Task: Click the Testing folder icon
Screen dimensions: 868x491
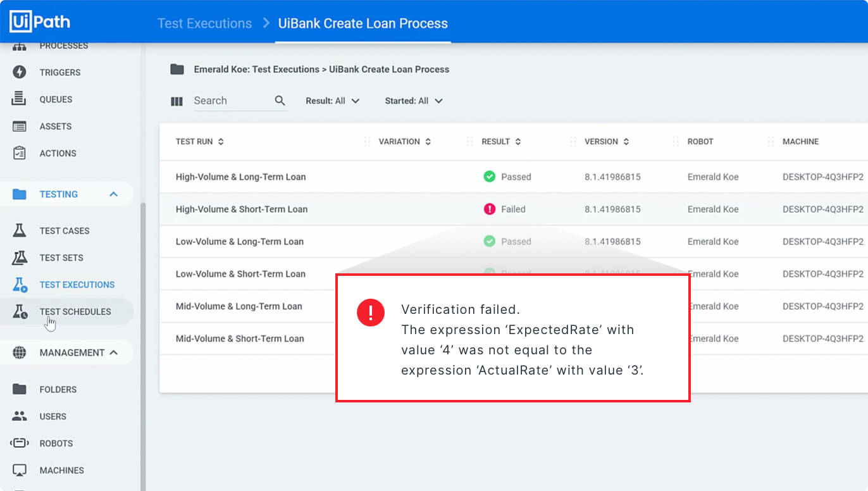Action: tap(20, 194)
